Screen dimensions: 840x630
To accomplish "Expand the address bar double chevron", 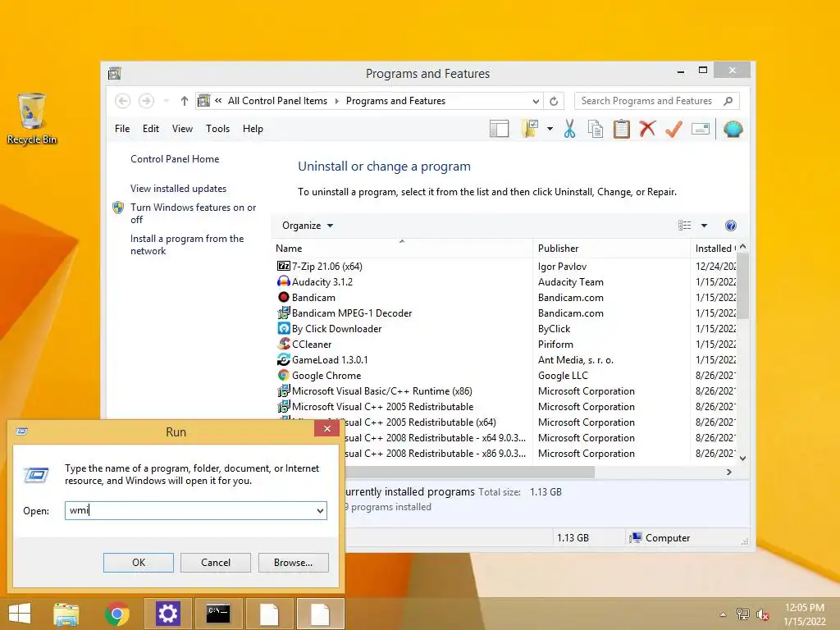I will (x=218, y=100).
